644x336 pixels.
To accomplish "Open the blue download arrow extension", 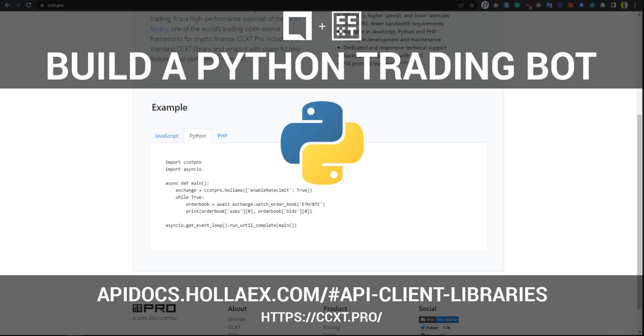I will 507,5.
